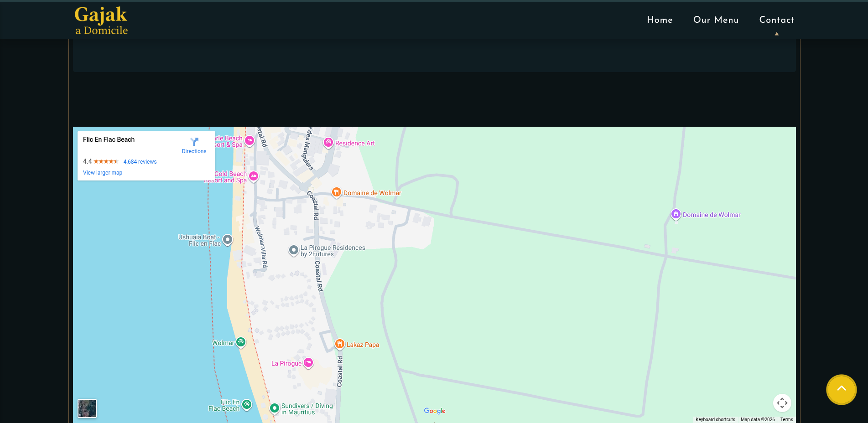Open the Contact navigation item

pyautogui.click(x=776, y=20)
